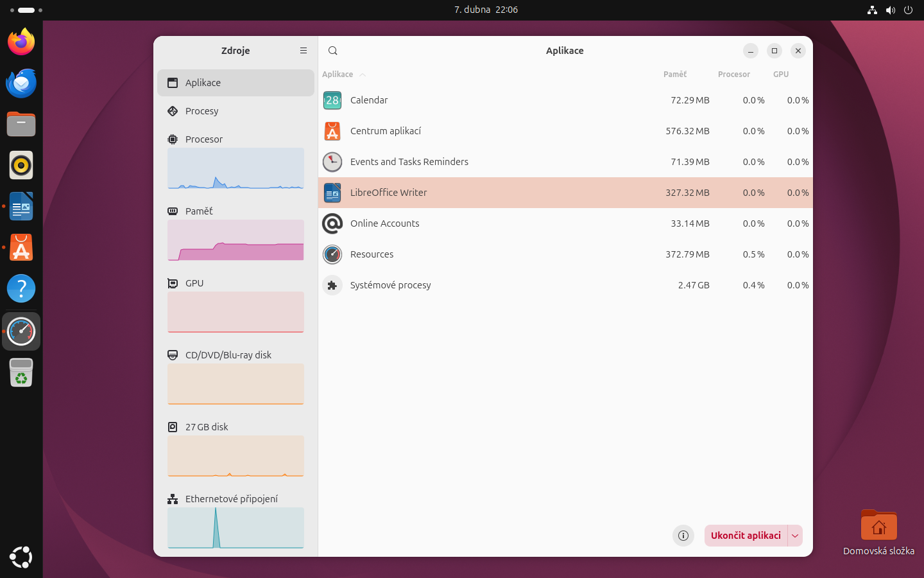Open the system power menu in top bar
This screenshot has width=924, height=578.
pos(908,10)
